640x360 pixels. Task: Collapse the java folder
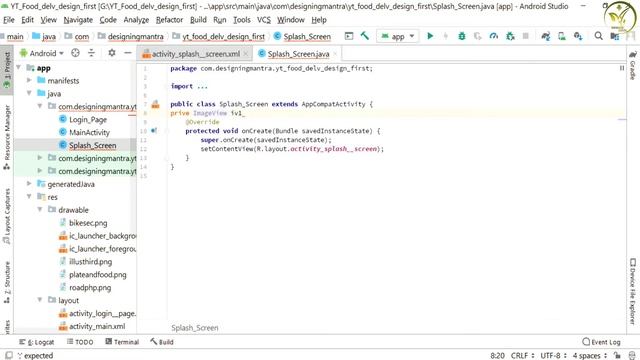(29, 93)
